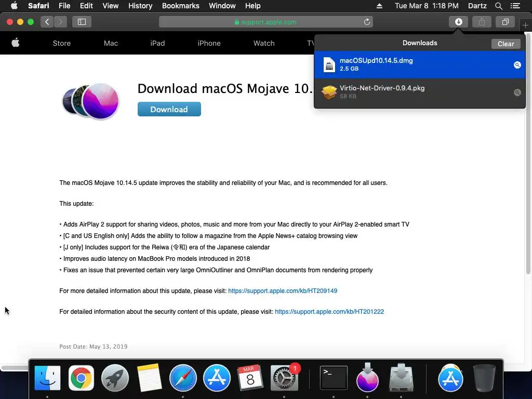The image size is (532, 399).
Task: Click the reload page icon in address bar
Action: [x=367, y=22]
